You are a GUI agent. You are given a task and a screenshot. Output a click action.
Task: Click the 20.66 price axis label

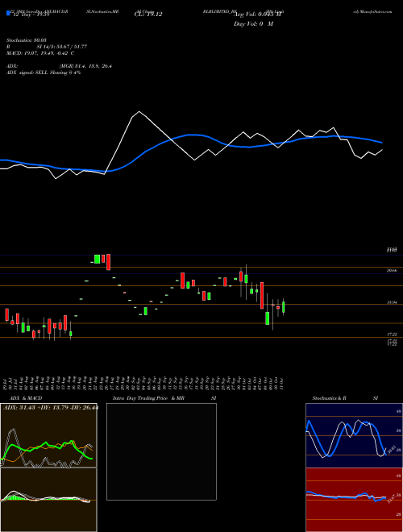tap(392, 270)
